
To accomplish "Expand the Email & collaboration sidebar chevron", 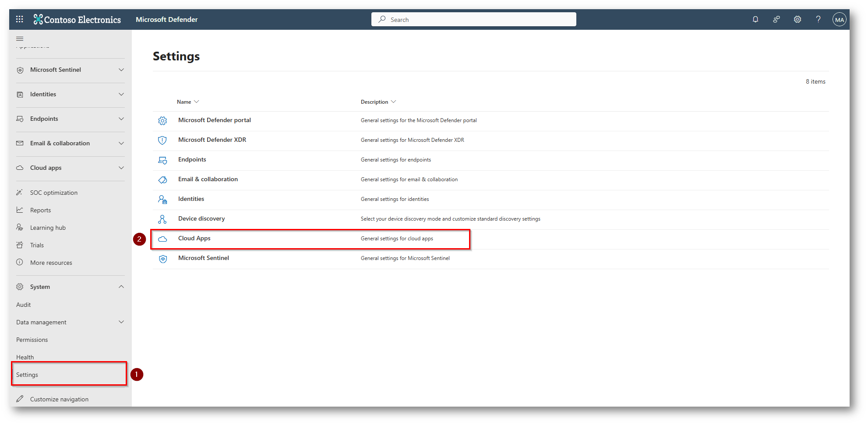I will click(121, 143).
